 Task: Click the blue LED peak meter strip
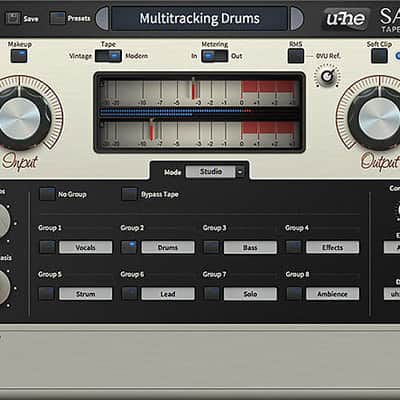[x=199, y=113]
